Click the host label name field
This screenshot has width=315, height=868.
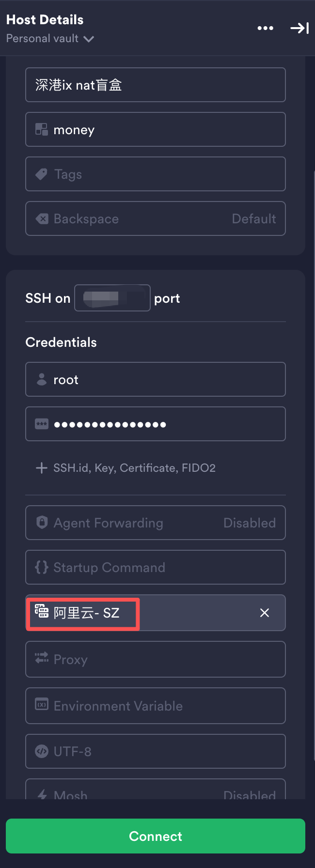(x=155, y=85)
